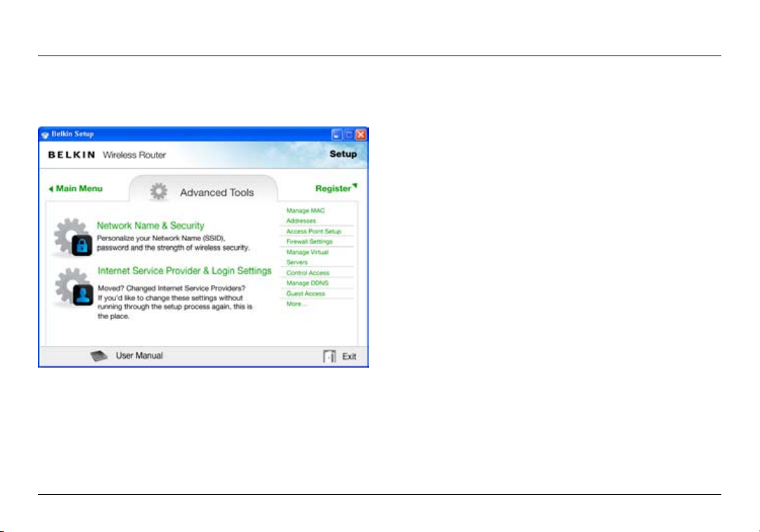760x532 pixels.
Task: Open Internet Service Provider & Login Settings
Action: 185,271
